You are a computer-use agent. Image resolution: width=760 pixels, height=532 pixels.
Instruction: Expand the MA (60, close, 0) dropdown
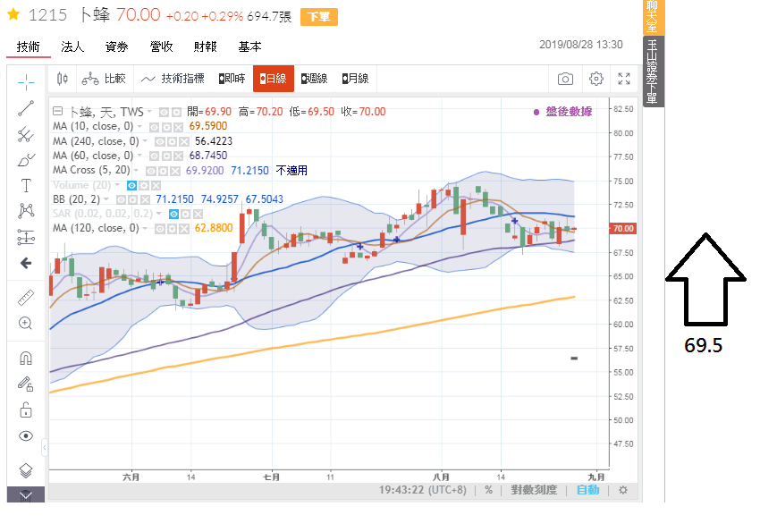pos(139,156)
